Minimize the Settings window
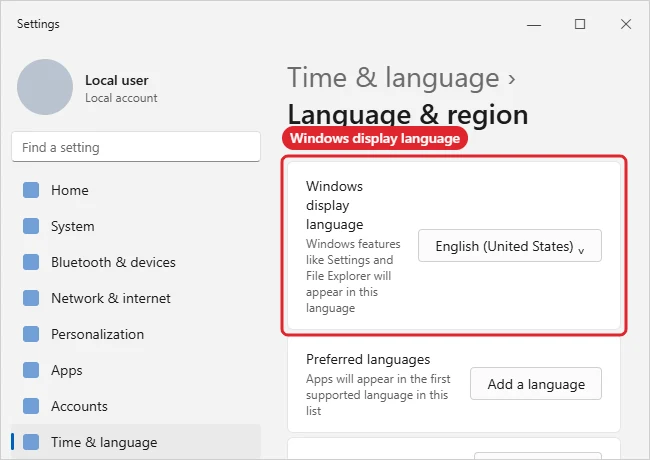This screenshot has height=460, width=650. [x=534, y=24]
